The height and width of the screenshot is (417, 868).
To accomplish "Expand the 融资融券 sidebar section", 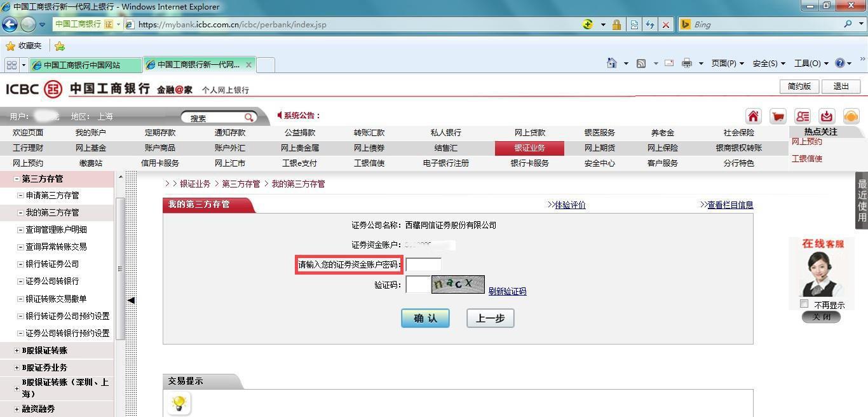I will point(17,409).
